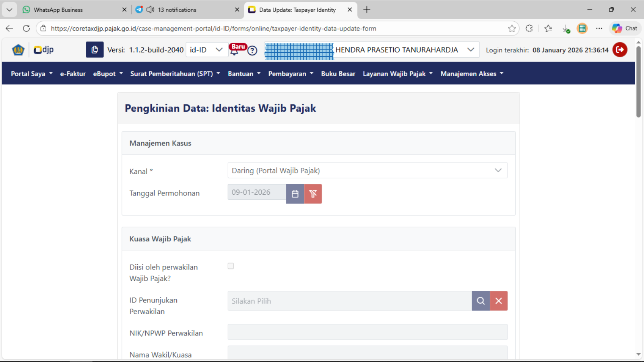The image size is (644, 362).
Task: Click the copy icon beside Versi
Action: [95, 50]
